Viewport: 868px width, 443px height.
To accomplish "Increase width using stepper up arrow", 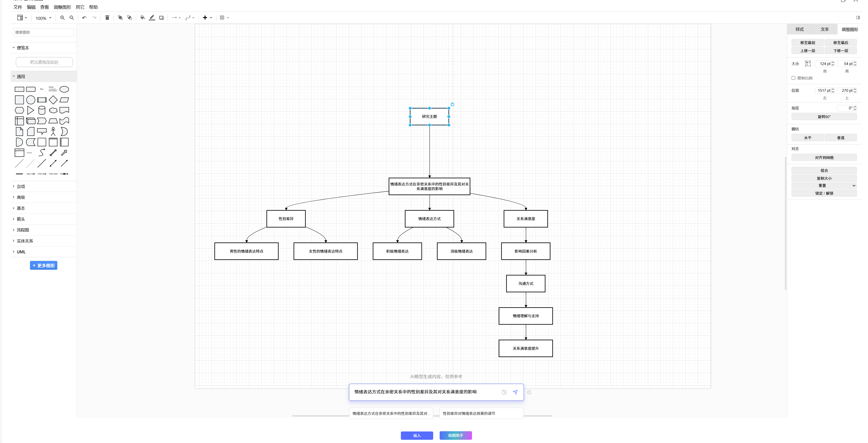I will (x=833, y=62).
